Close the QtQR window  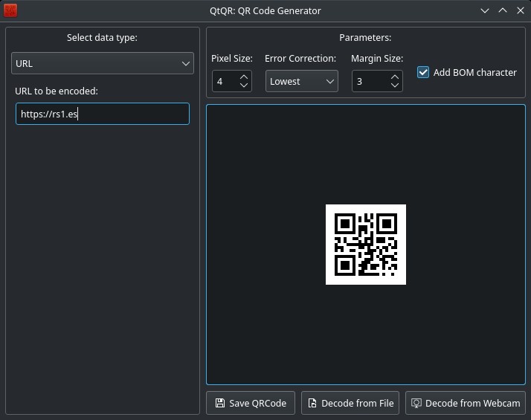(x=521, y=10)
